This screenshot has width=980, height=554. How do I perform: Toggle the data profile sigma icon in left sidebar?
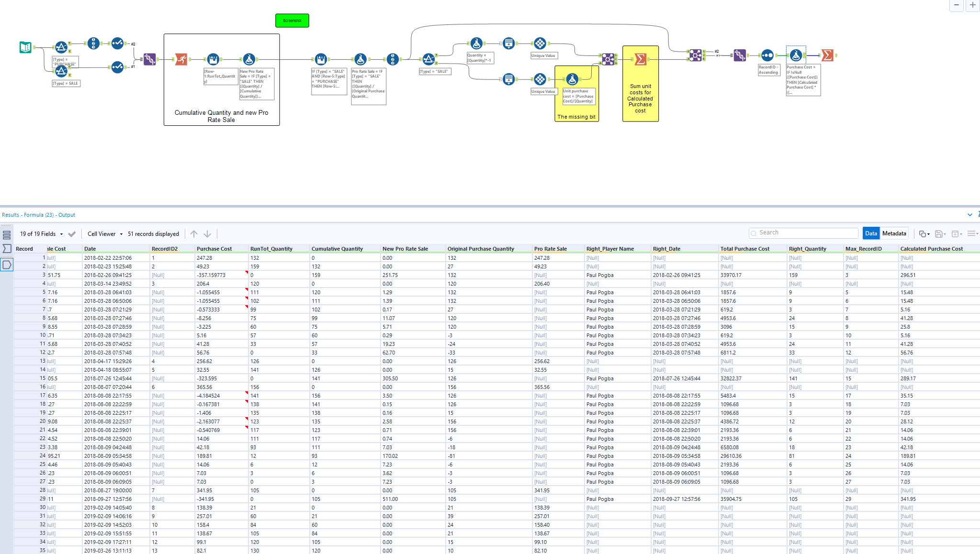(7, 248)
